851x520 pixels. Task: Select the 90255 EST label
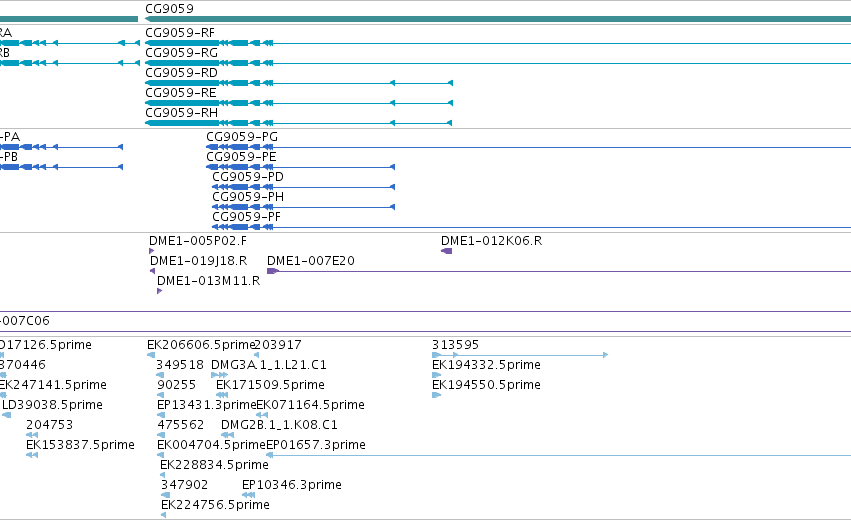tap(176, 385)
